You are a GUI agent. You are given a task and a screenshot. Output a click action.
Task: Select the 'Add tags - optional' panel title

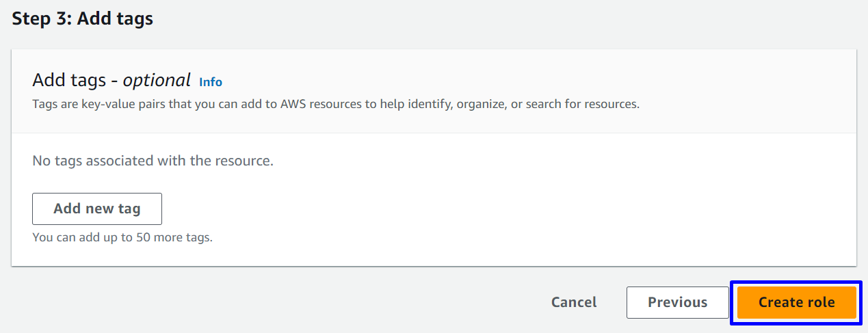[111, 81]
